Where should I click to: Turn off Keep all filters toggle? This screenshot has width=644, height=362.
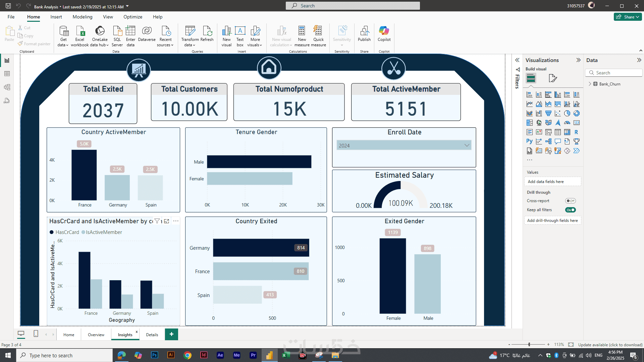tap(570, 210)
